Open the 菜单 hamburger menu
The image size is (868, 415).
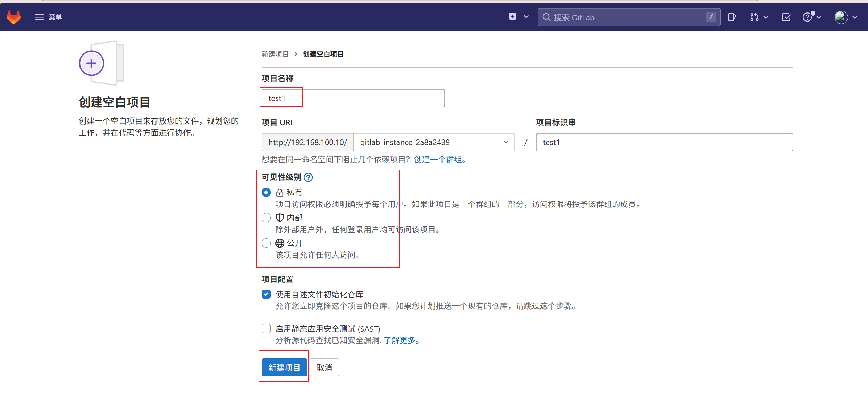(48, 17)
